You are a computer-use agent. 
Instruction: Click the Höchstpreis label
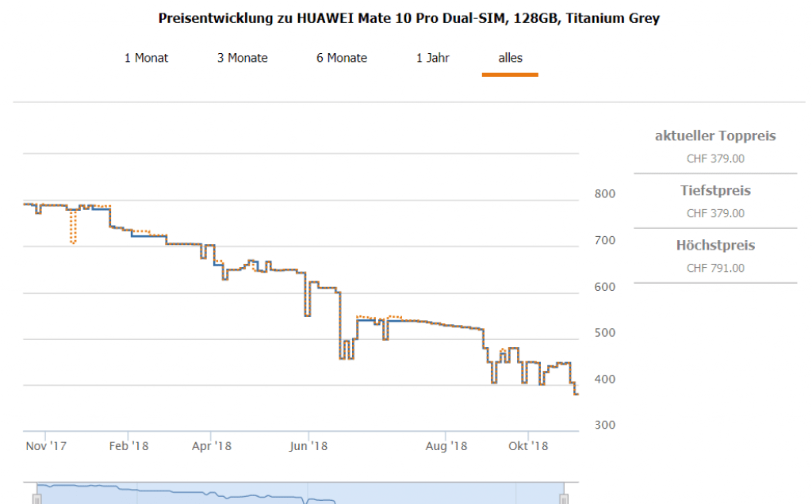(x=715, y=246)
